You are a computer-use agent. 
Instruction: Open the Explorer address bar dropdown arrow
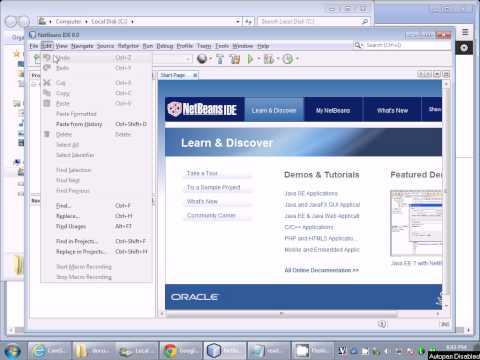[238, 22]
